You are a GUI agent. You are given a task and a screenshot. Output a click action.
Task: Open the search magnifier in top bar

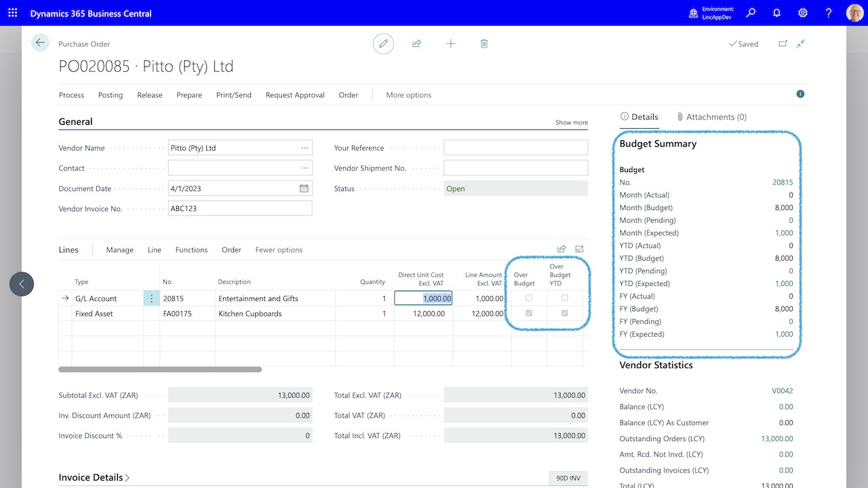coord(751,13)
